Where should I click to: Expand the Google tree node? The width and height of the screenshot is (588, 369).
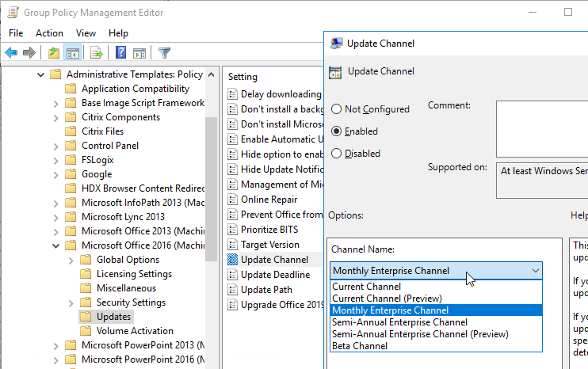click(x=56, y=174)
